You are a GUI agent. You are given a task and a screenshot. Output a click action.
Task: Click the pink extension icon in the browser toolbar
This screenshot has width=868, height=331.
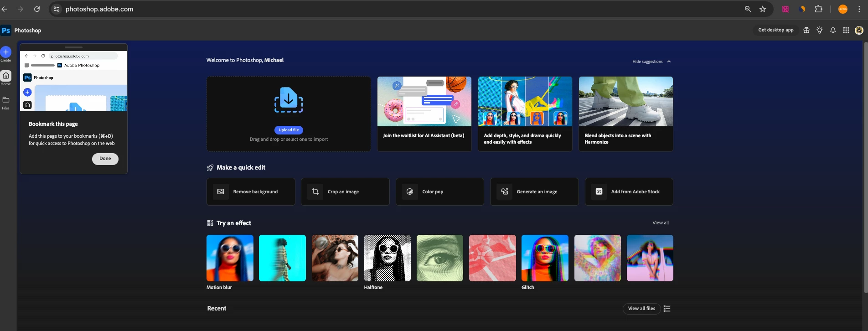785,9
